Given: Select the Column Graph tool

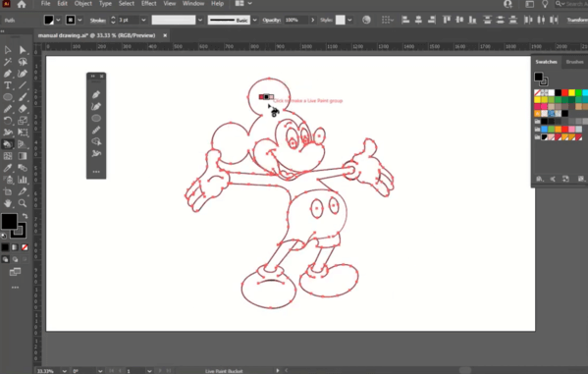Looking at the screenshot, I should [23, 180].
